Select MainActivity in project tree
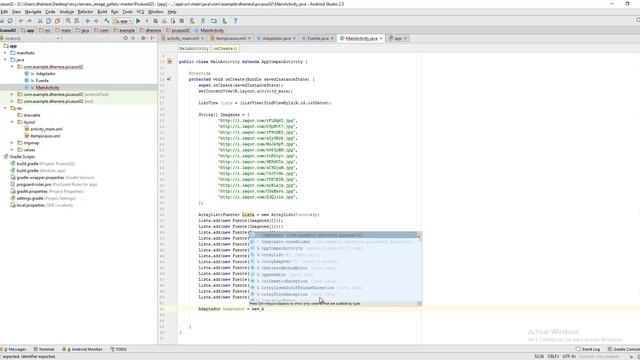 point(47,87)
